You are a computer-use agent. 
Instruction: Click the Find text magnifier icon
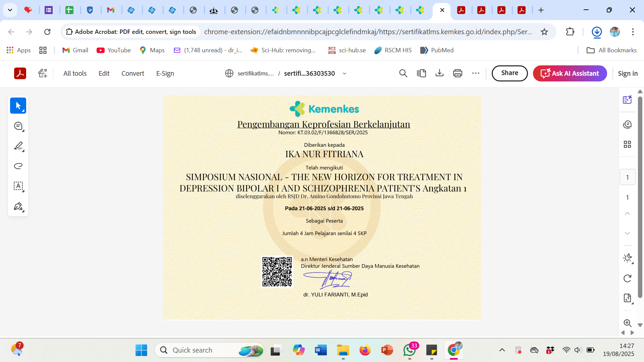click(403, 73)
